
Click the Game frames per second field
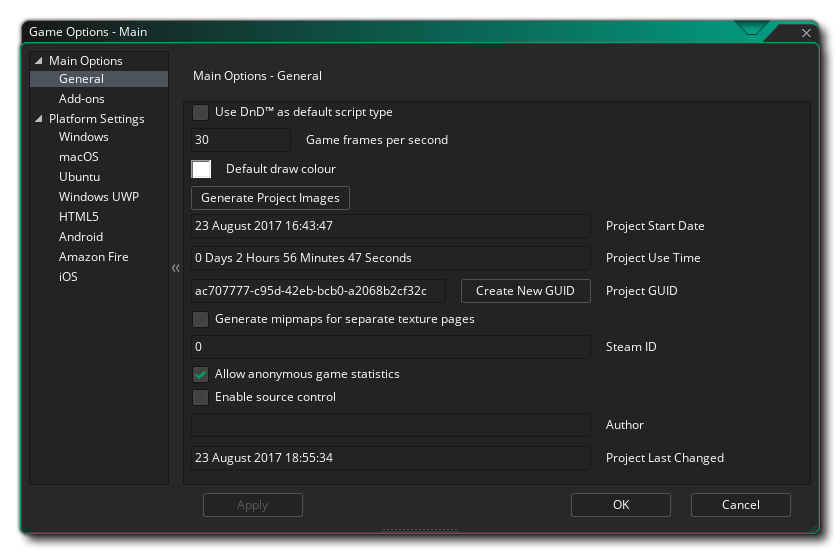tap(240, 140)
